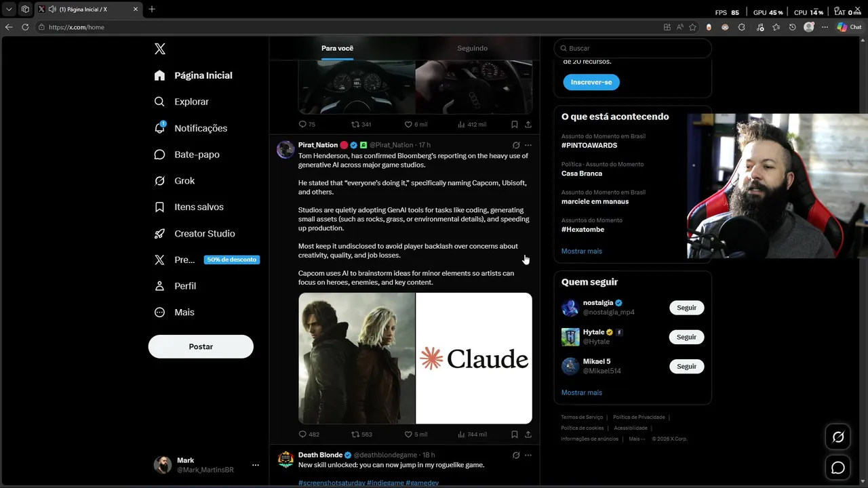Image resolution: width=868 pixels, height=488 pixels.
Task: Click the #screenshotsaturday hashtag
Action: click(332, 483)
